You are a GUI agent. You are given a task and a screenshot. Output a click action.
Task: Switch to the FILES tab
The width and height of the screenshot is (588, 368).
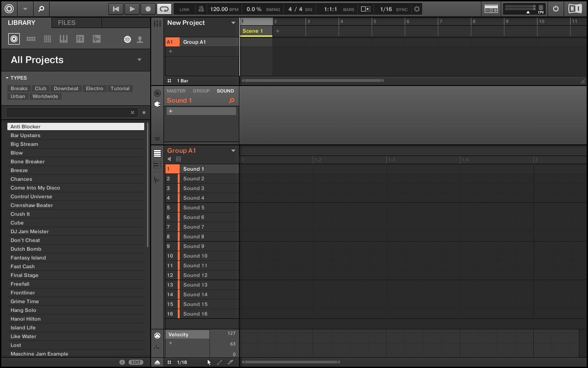tap(67, 23)
